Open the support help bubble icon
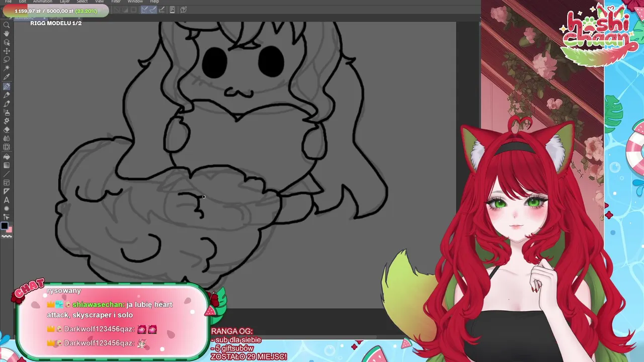644x362 pixels. point(183,9)
